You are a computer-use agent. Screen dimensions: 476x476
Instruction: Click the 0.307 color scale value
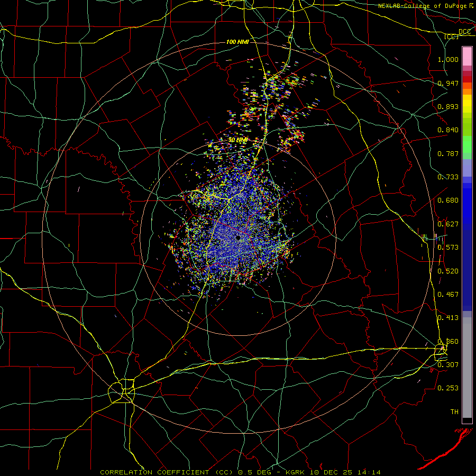pos(448,364)
